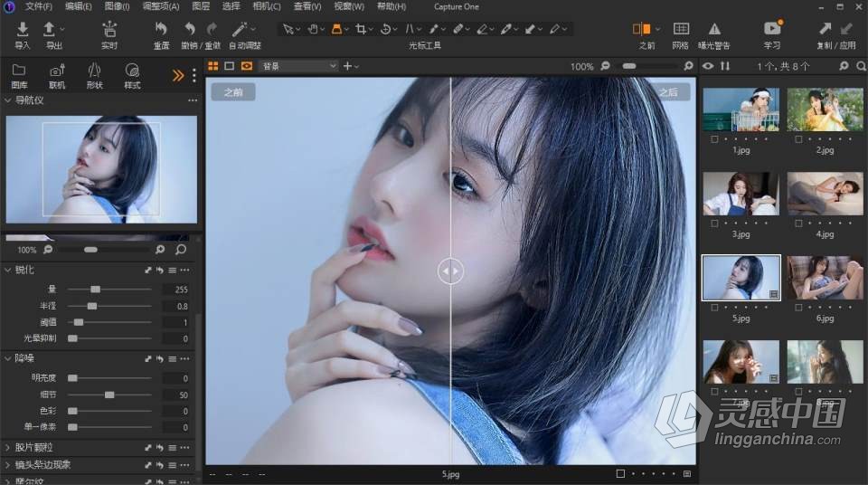Open the 背景 layer dropdown
The image size is (868, 485).
[298, 66]
